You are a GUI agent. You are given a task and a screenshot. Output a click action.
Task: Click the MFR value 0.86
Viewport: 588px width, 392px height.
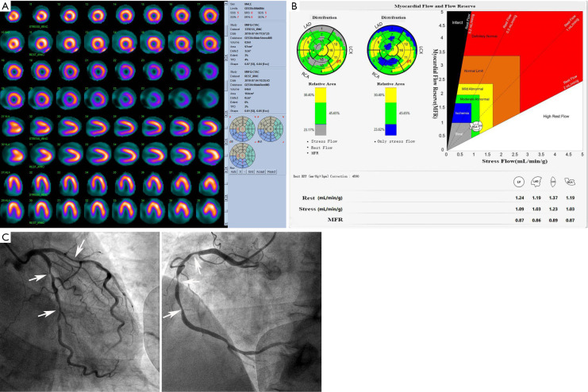(536, 220)
